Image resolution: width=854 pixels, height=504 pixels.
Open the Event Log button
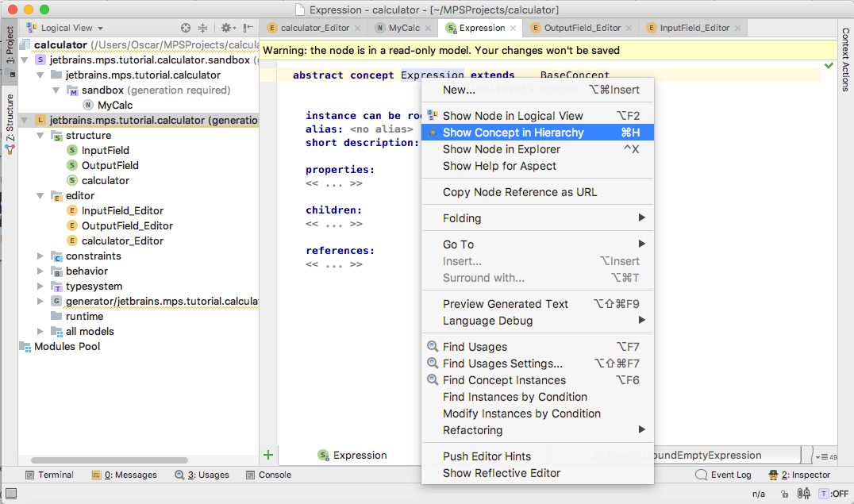tap(723, 475)
